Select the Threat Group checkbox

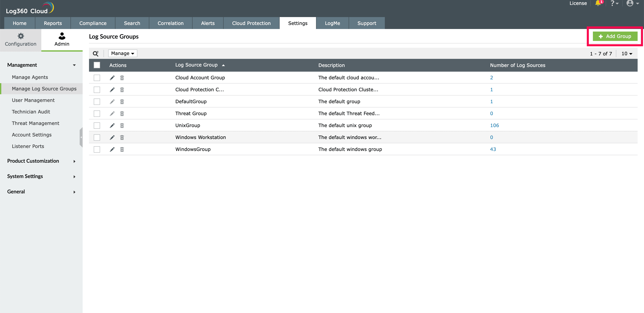(97, 114)
